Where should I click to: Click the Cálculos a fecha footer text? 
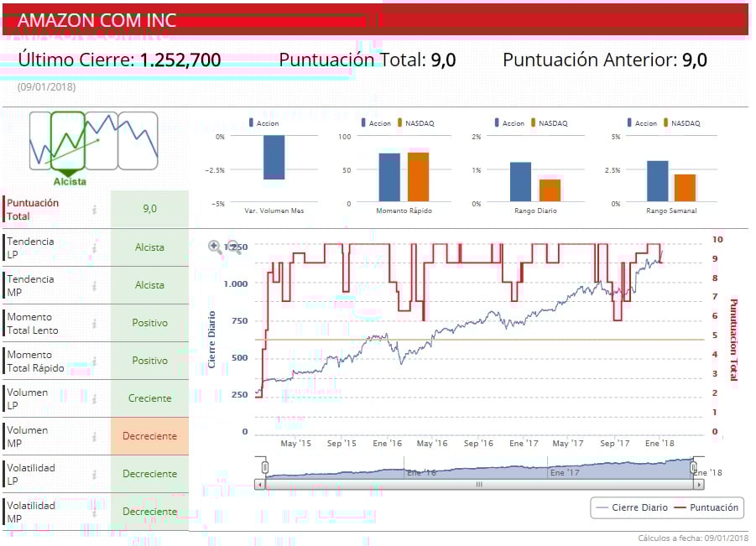tap(693, 538)
